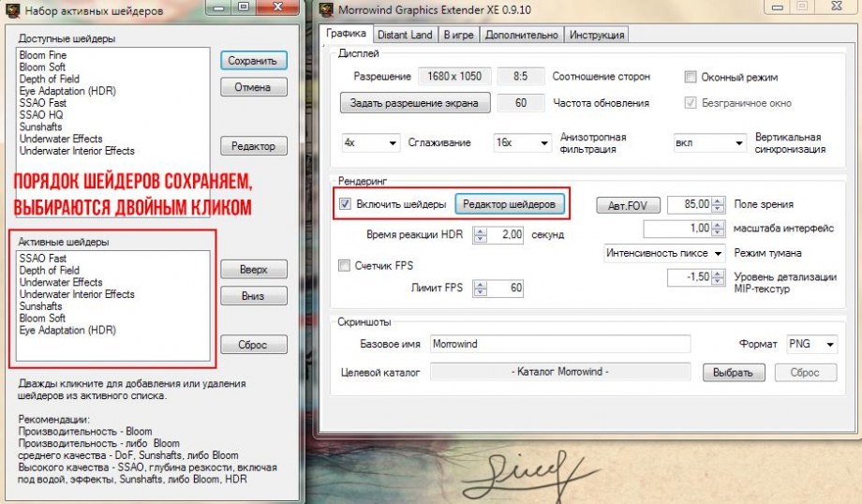Image resolution: width=862 pixels, height=504 pixels.
Task: Decrease the Поле зрения value
Action: coord(718,210)
